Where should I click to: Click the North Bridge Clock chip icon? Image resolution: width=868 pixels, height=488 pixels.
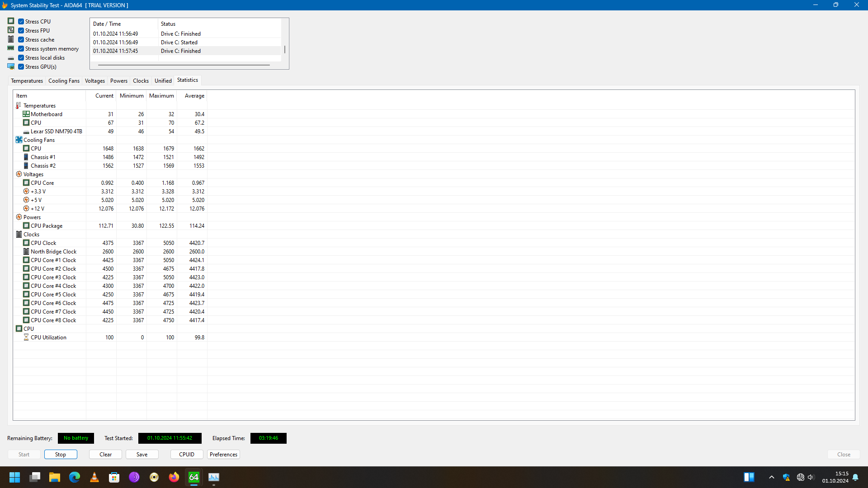pyautogui.click(x=26, y=252)
